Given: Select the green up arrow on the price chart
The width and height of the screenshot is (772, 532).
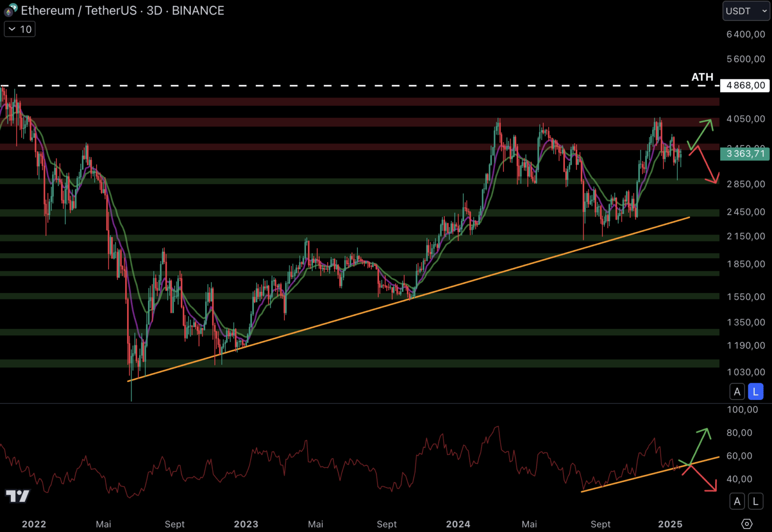Looking at the screenshot, I should 701,133.
